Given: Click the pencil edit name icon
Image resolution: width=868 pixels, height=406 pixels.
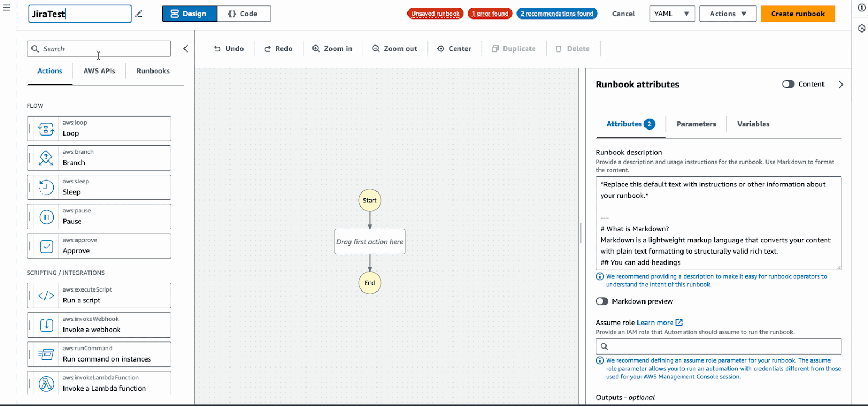Looking at the screenshot, I should point(138,14).
